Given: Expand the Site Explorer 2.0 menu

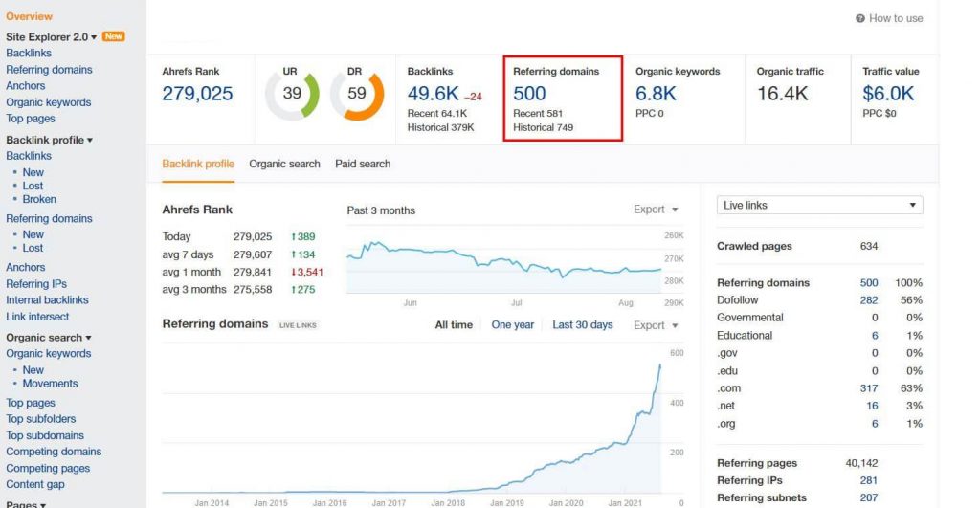Looking at the screenshot, I should click(52, 37).
